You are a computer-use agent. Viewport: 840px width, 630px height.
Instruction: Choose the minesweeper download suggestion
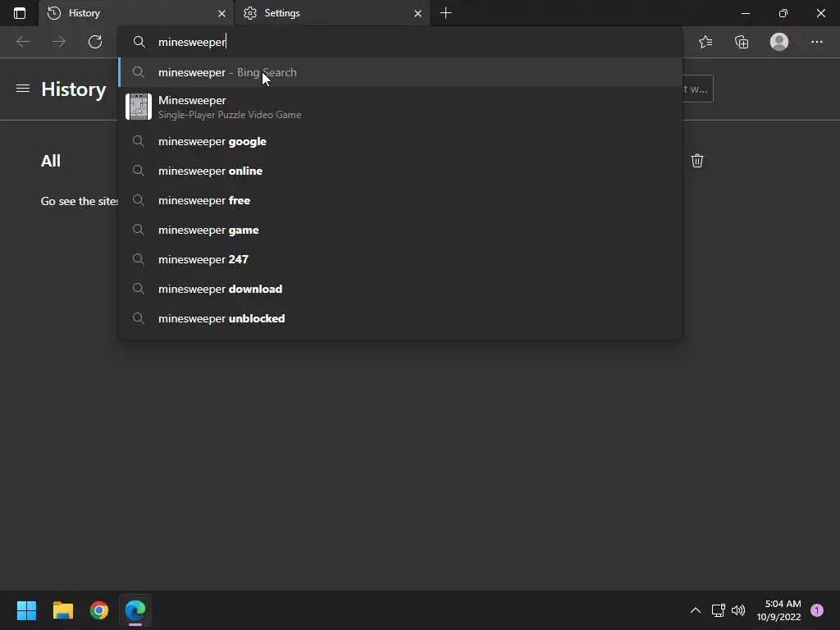pyautogui.click(x=400, y=289)
